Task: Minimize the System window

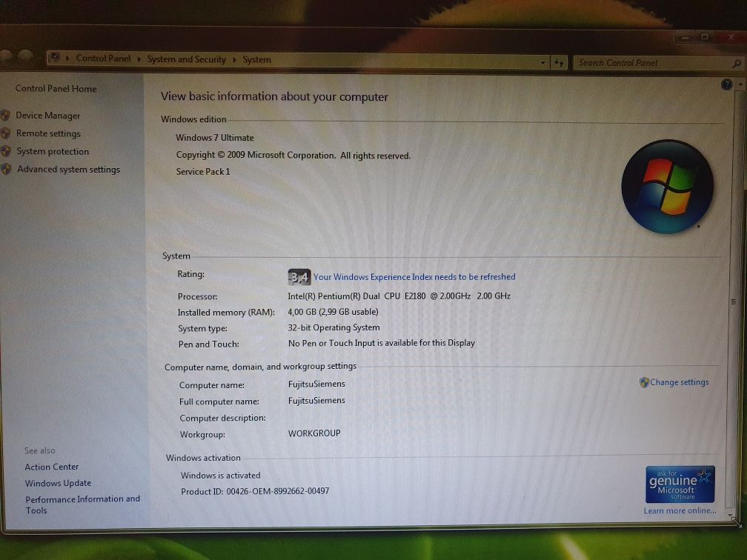Action: [x=685, y=37]
